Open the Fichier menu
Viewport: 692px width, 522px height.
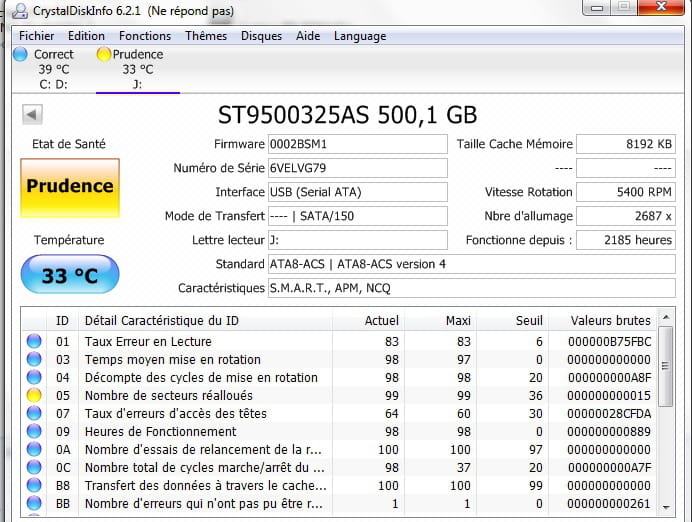pos(36,36)
